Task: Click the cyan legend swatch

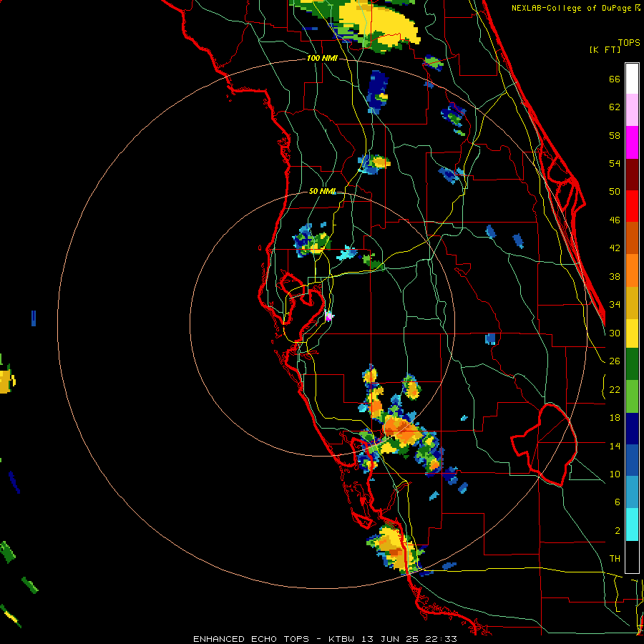Action: tap(632, 525)
